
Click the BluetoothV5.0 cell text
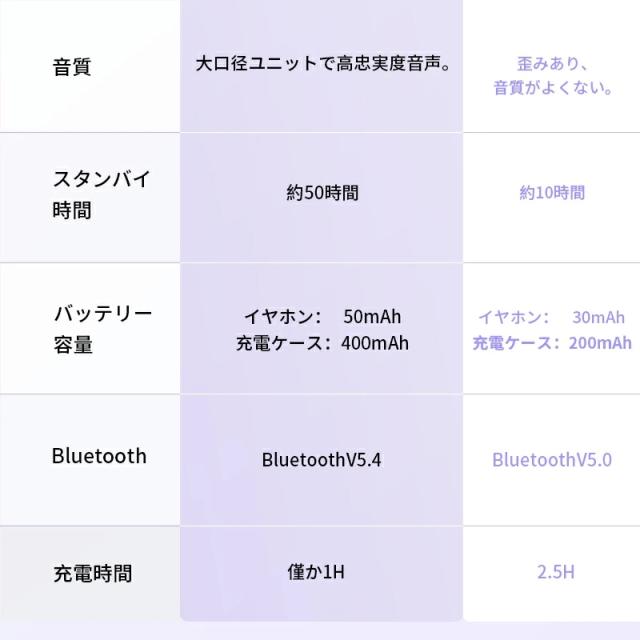click(x=552, y=460)
